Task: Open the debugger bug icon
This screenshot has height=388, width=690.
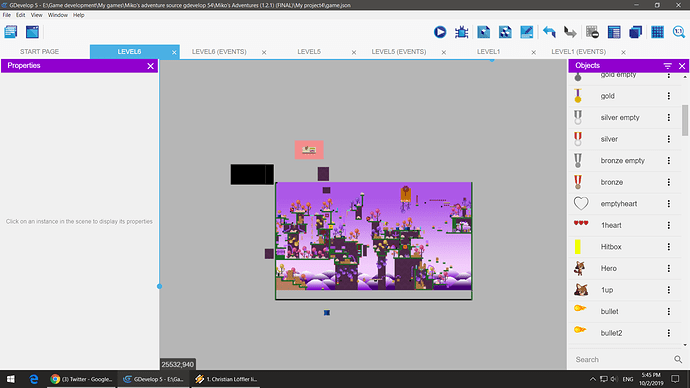Action: point(461,32)
